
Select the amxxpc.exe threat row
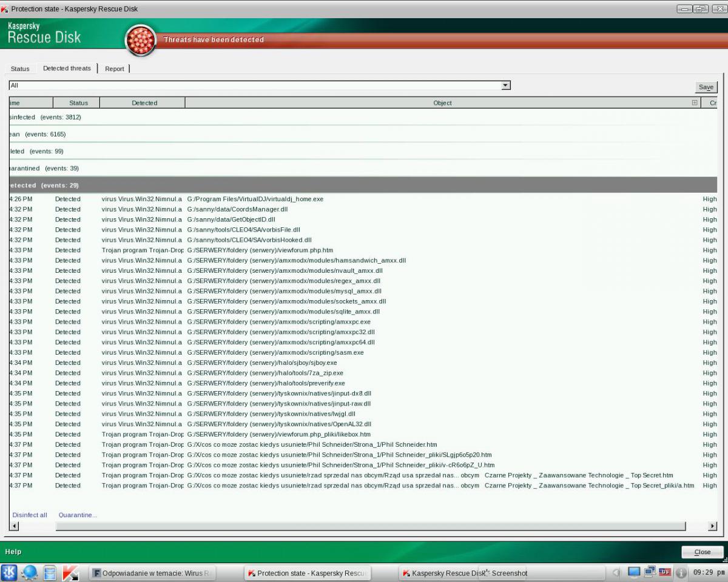coord(363,322)
